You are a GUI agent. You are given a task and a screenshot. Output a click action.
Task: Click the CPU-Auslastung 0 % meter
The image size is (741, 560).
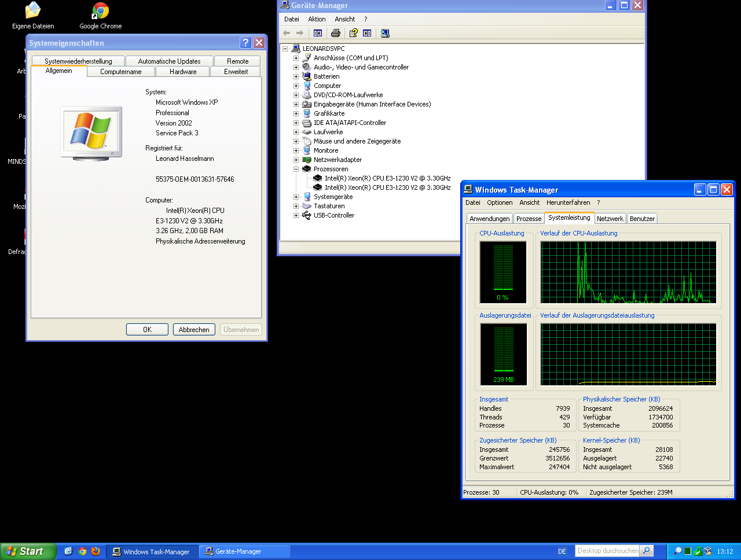click(503, 272)
